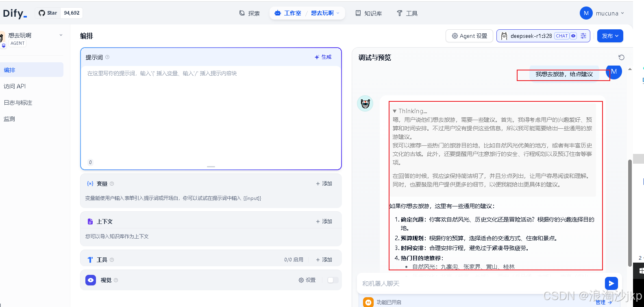Open the 知识库 (Knowledge) tab

[369, 13]
